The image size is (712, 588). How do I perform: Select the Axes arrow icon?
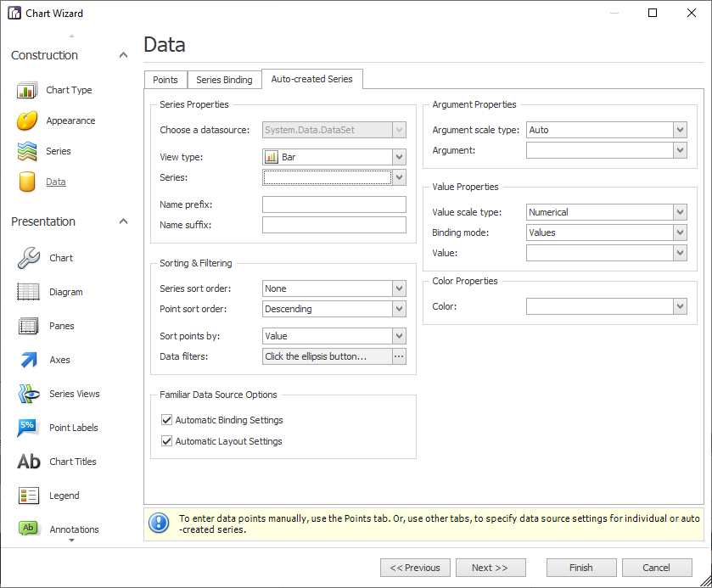point(28,360)
